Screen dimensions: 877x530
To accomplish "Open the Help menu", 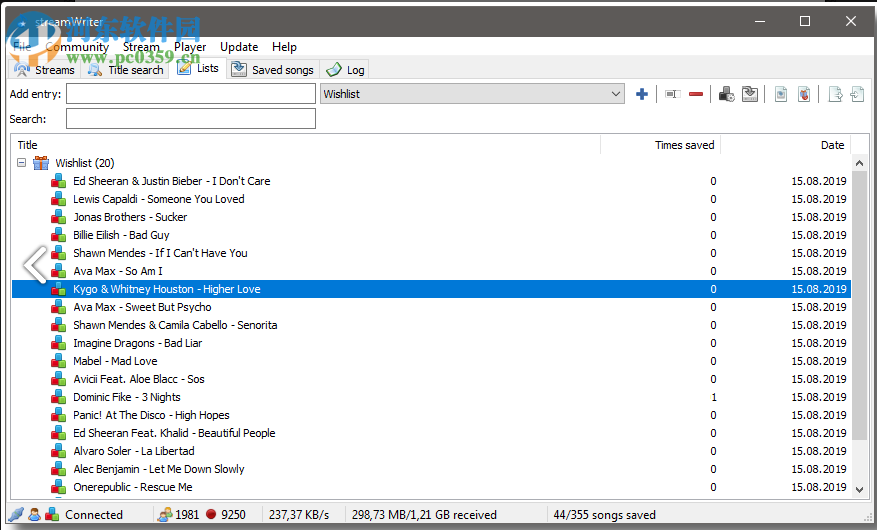I will pos(284,47).
